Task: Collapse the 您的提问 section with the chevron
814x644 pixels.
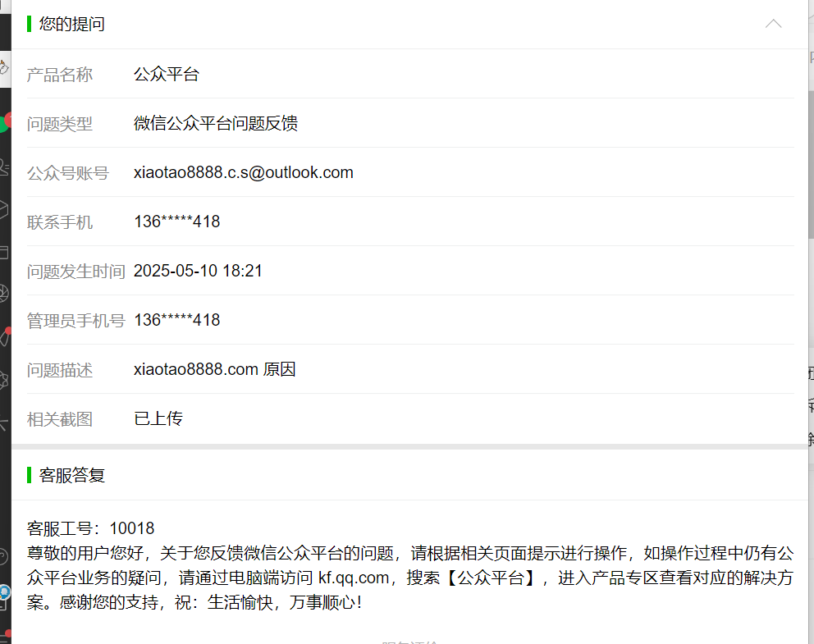Action: [x=773, y=24]
